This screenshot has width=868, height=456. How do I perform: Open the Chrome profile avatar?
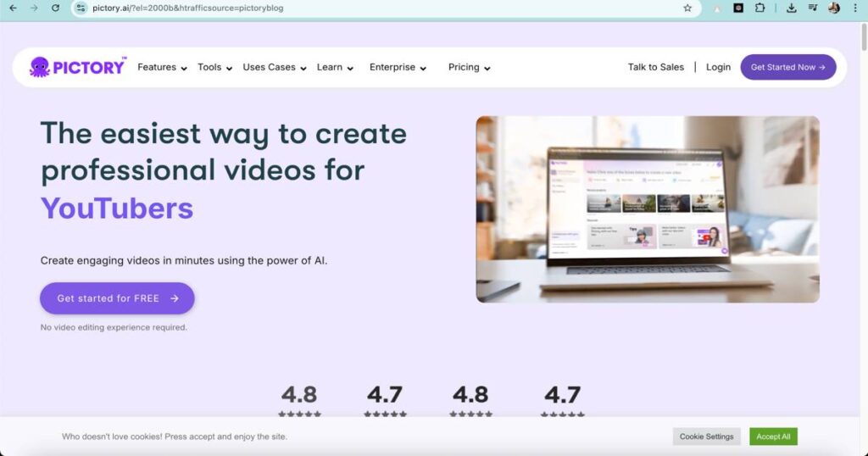pos(834,8)
